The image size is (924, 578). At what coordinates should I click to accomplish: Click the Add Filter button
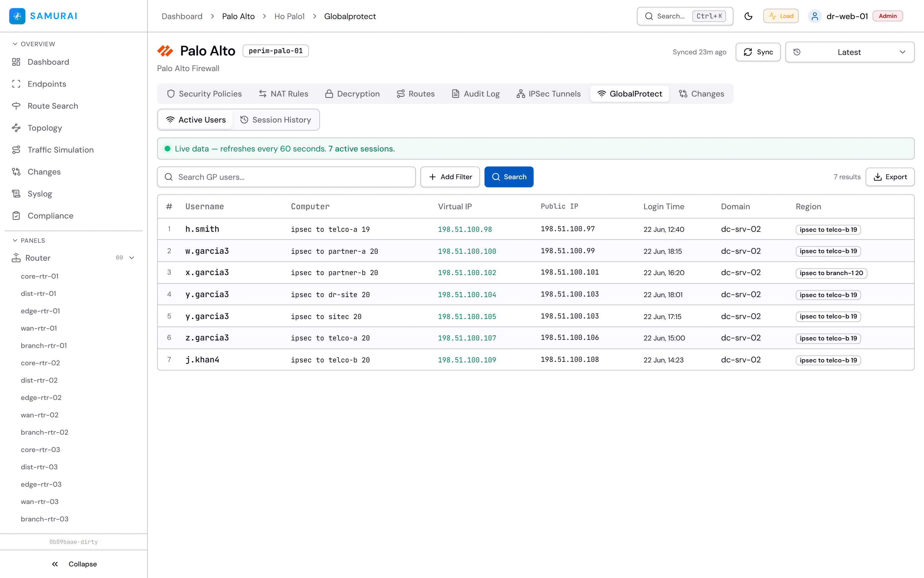(x=450, y=177)
